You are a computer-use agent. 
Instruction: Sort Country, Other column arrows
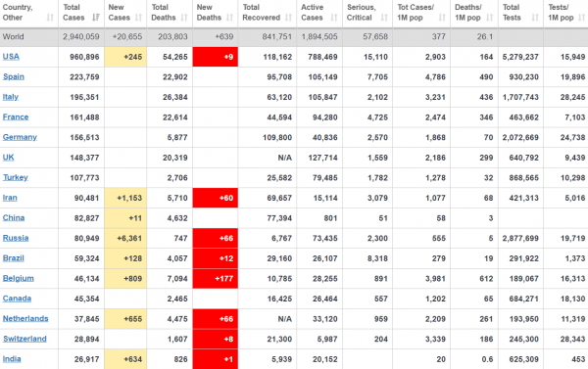click(50, 18)
